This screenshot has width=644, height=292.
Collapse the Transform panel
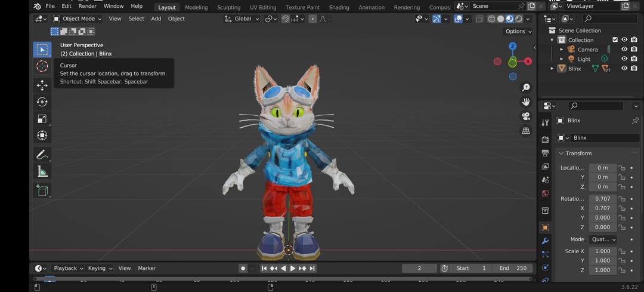pyautogui.click(x=562, y=153)
